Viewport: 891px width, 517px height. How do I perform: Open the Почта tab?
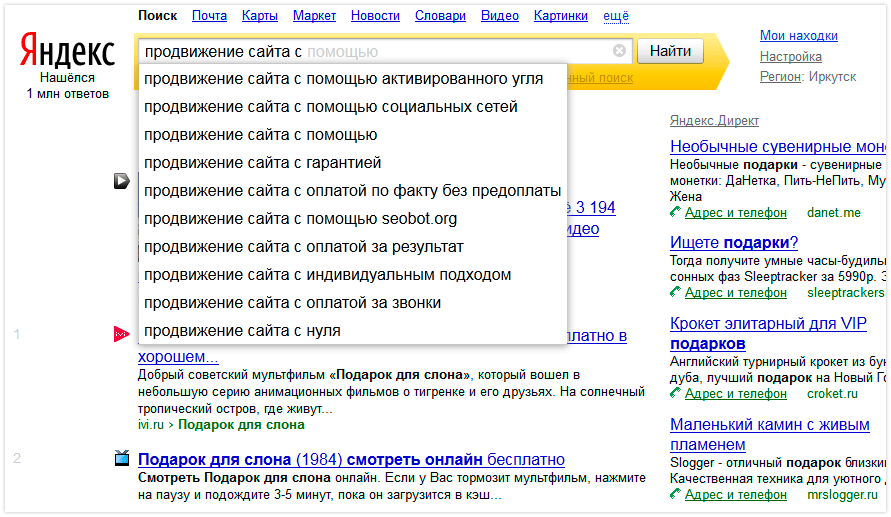click(209, 16)
